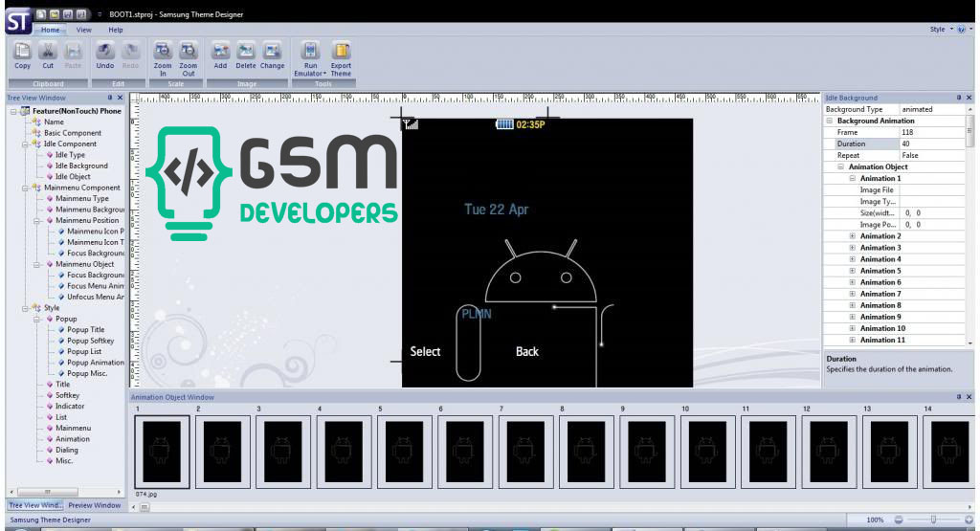Collapse the Mainmenu Component tree node

click(25, 188)
